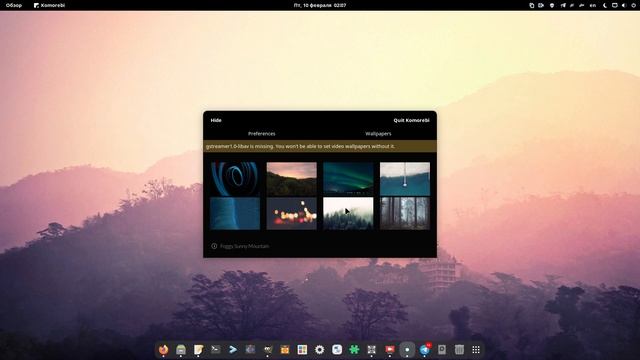Switch to the Wallpapers tab
This screenshot has width=640, height=360.
coord(378,133)
